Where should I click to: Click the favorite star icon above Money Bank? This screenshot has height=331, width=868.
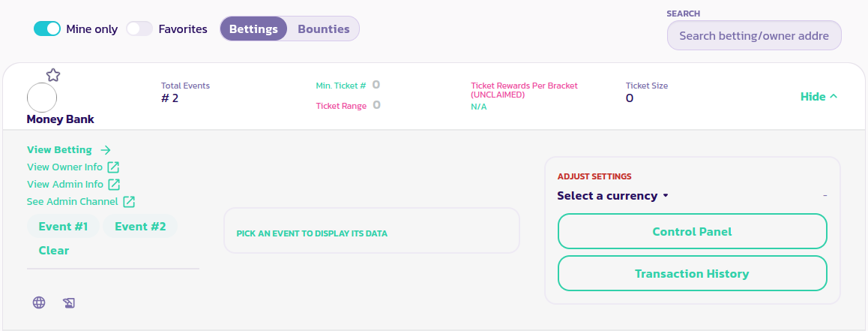[52, 75]
